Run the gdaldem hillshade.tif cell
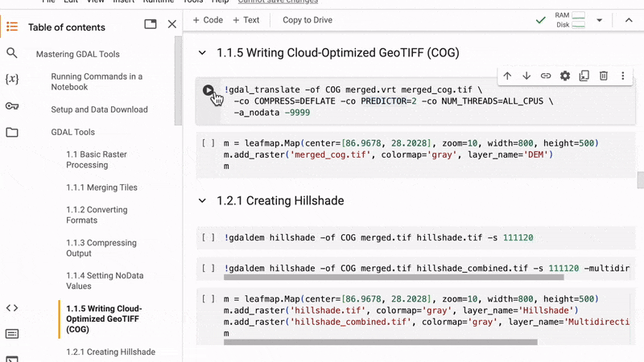Image resolution: width=644 pixels, height=362 pixels. click(x=208, y=237)
